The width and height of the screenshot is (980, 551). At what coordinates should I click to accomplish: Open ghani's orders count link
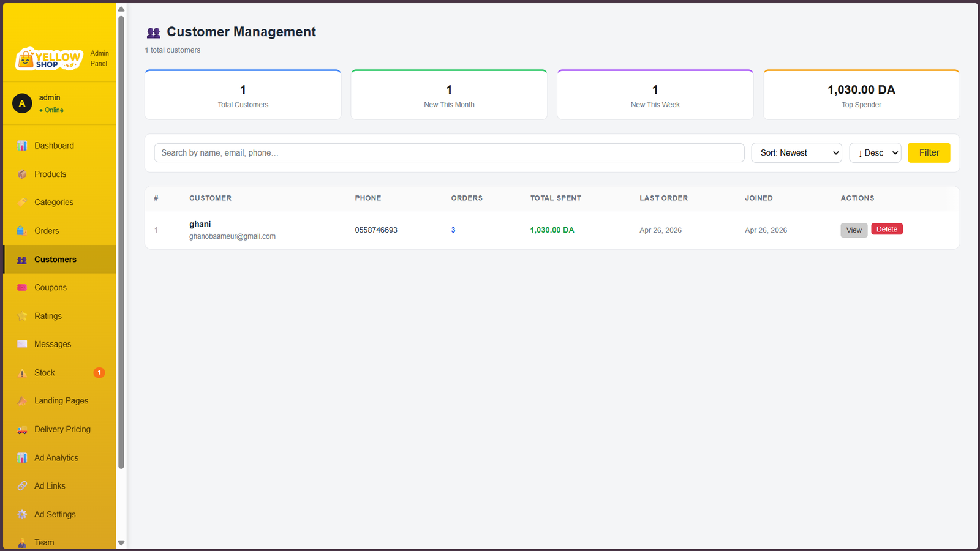tap(453, 230)
